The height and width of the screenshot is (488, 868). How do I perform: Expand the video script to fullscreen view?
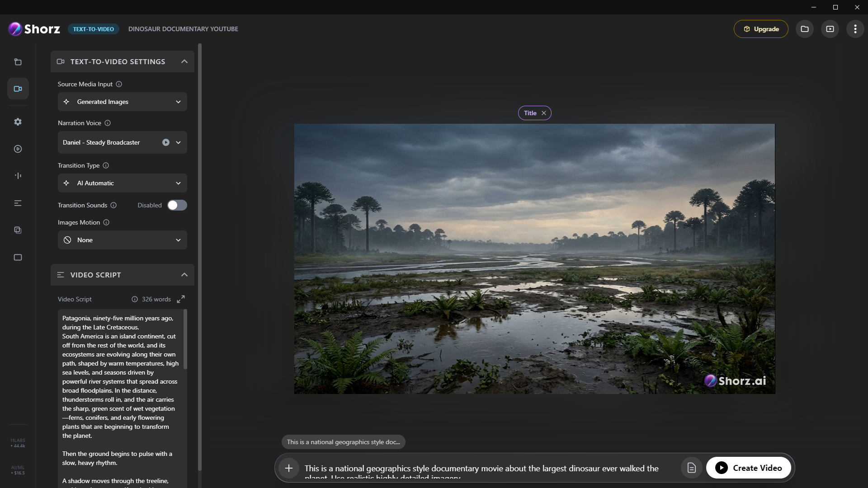(180, 299)
